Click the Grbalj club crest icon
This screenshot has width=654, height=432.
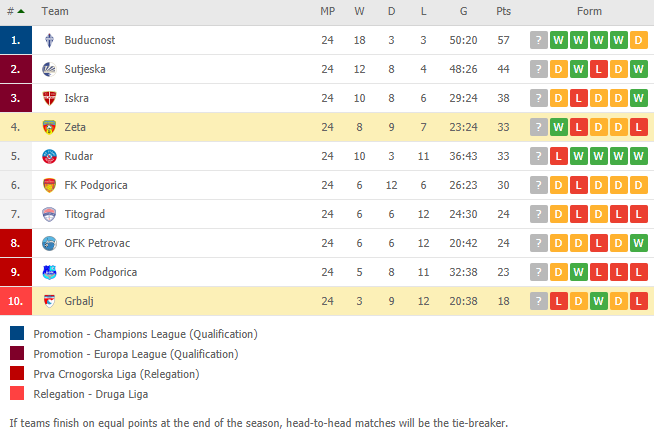[x=49, y=301]
